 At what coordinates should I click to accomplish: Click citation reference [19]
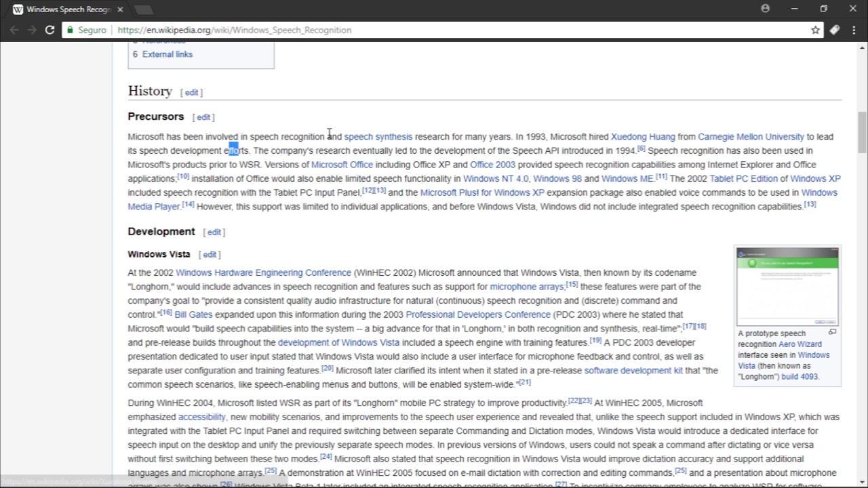595,340
